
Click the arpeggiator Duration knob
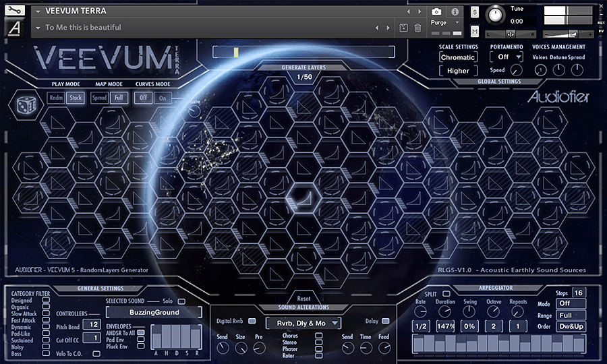pos(445,311)
